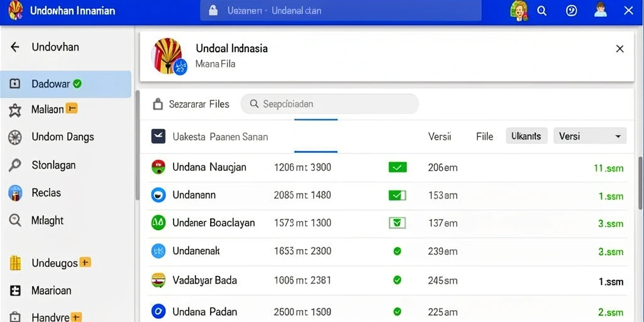Toggle the green checkbox for Undana Naugjan
644x322 pixels.
point(397,167)
